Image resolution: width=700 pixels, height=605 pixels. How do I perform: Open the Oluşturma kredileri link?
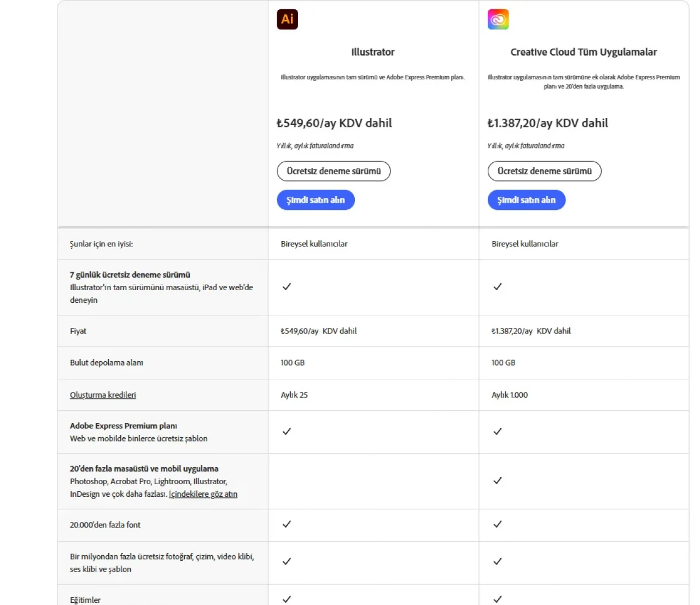103,395
